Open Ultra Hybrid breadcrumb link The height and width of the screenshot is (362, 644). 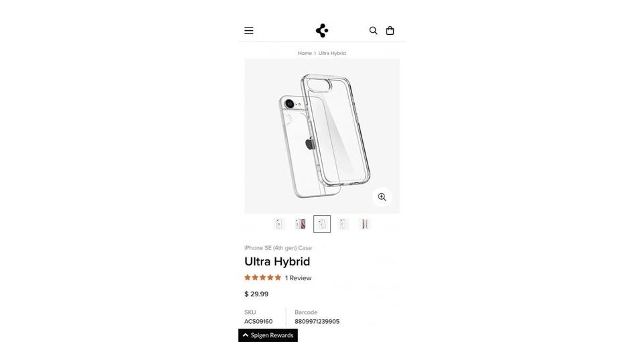(x=332, y=54)
